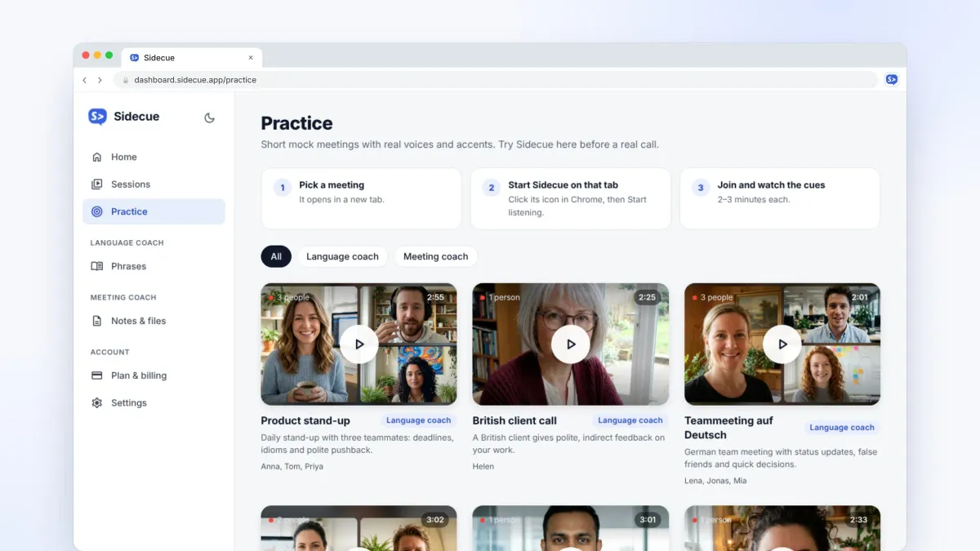The image size is (980, 551).
Task: Open the thumbnail with 2:33 duration
Action: pos(782,528)
